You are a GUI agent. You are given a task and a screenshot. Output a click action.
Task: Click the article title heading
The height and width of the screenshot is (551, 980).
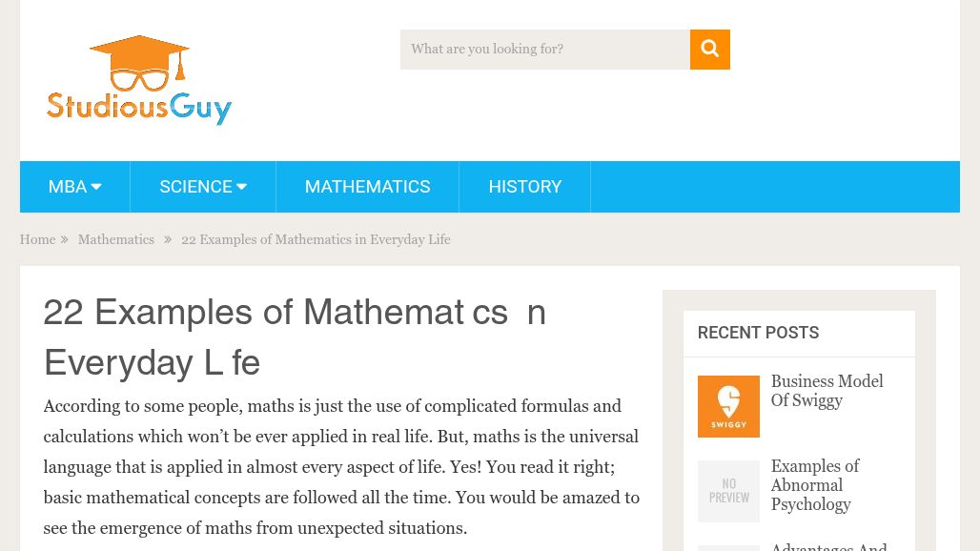(295, 337)
